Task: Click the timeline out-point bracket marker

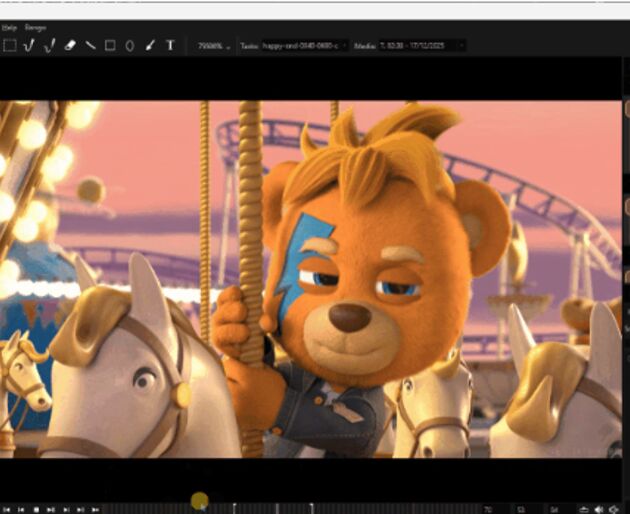Action: pyautogui.click(x=311, y=508)
